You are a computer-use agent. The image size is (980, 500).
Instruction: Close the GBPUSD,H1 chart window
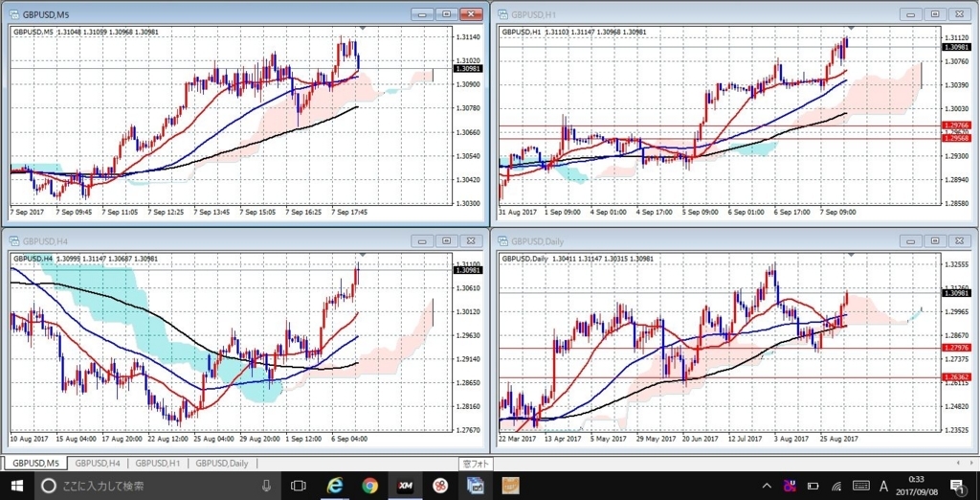pyautogui.click(x=959, y=13)
